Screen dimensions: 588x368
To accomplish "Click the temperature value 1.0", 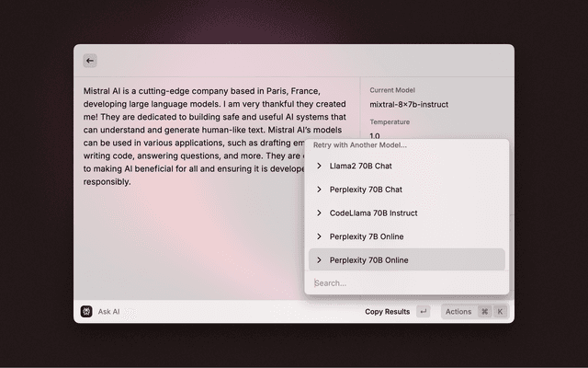I will 375,136.
